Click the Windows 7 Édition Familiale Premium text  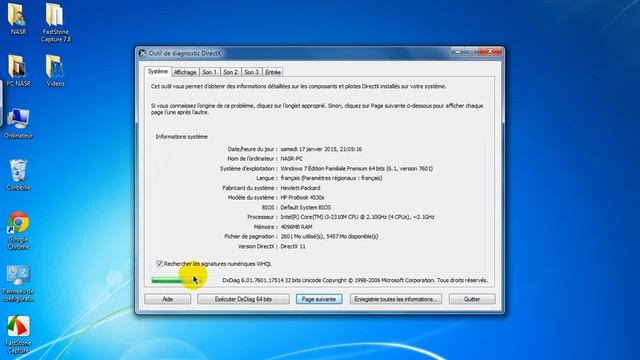point(357,169)
